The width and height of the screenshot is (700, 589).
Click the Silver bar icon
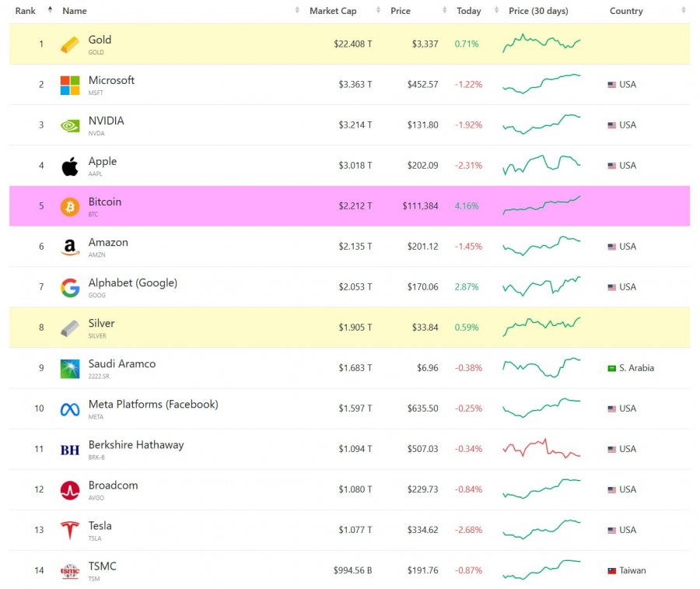[70, 328]
